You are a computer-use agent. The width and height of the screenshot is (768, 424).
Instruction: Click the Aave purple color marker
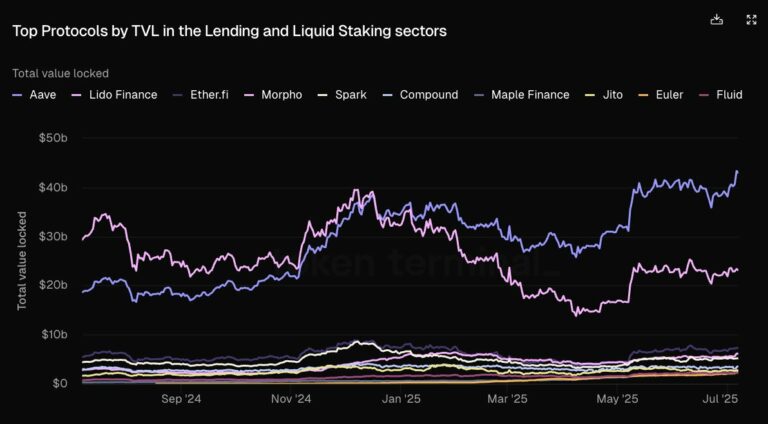point(17,95)
